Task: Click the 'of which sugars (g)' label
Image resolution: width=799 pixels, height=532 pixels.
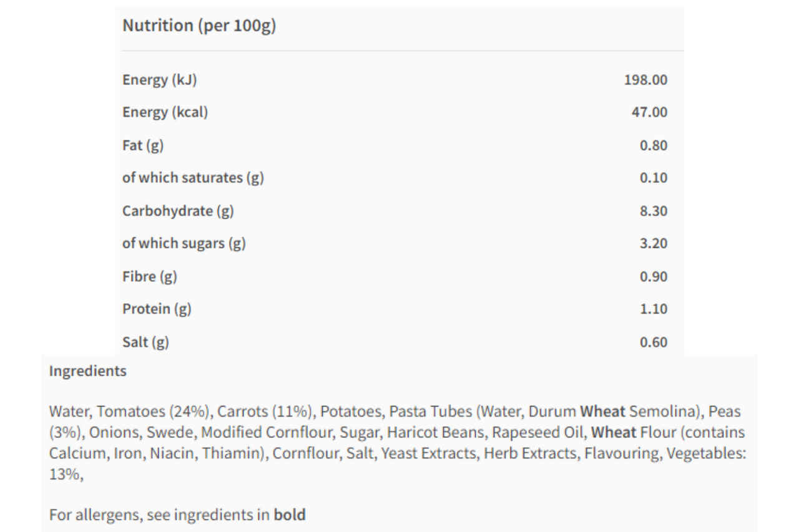Action: point(184,243)
